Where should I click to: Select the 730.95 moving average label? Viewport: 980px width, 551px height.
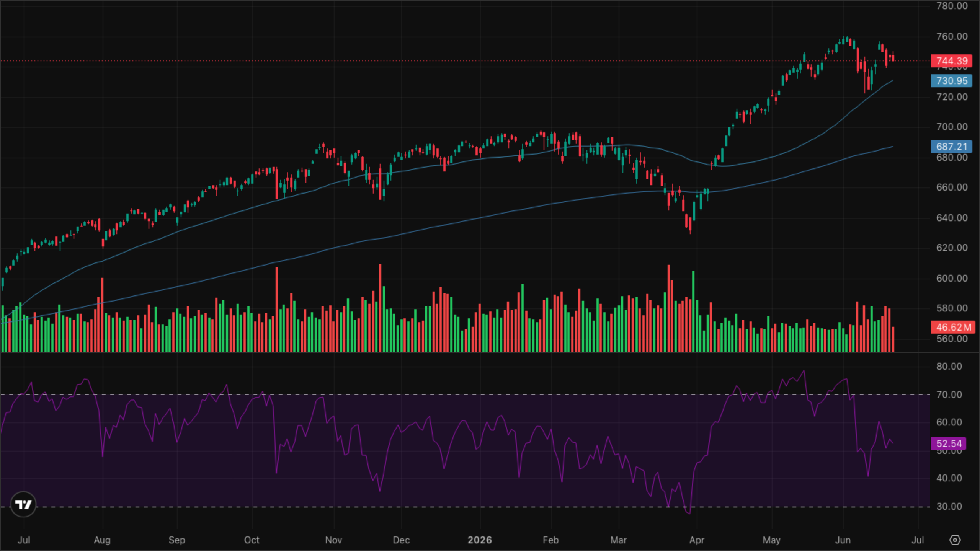[x=951, y=81]
